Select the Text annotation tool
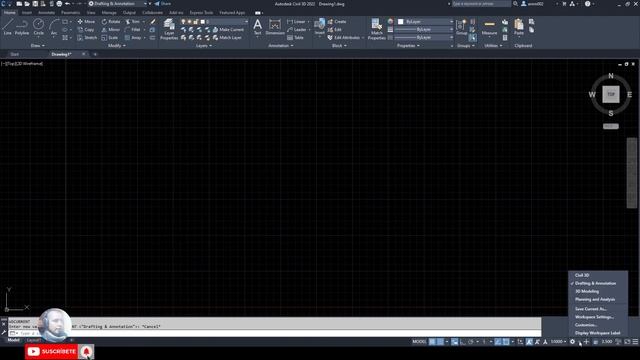 (258, 27)
